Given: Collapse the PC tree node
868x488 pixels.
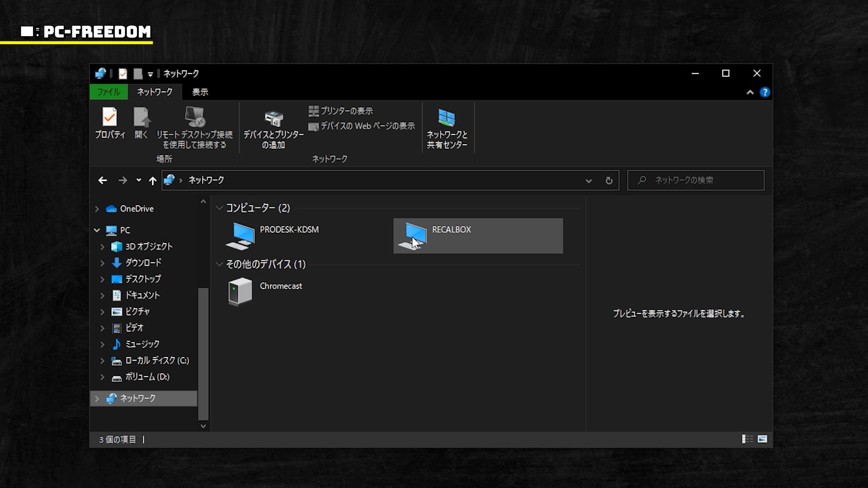Looking at the screenshot, I should [x=97, y=230].
